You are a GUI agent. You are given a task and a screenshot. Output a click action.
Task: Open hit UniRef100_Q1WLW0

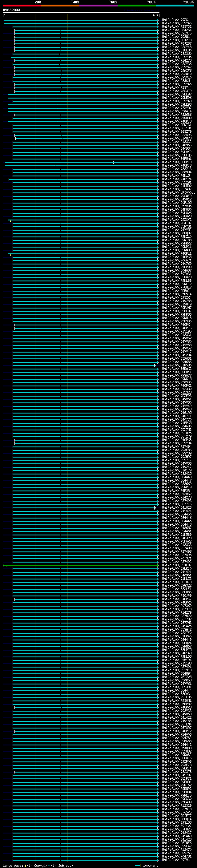pos(177,50)
